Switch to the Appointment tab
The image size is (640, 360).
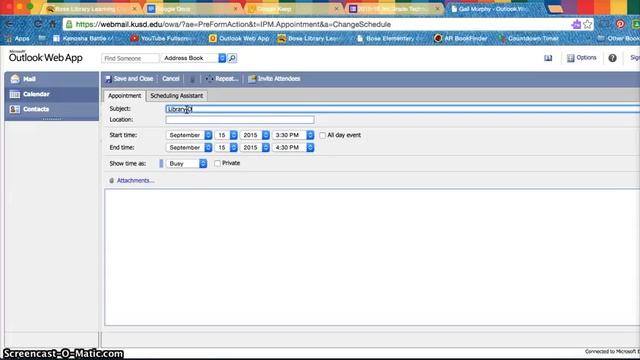[x=124, y=96]
